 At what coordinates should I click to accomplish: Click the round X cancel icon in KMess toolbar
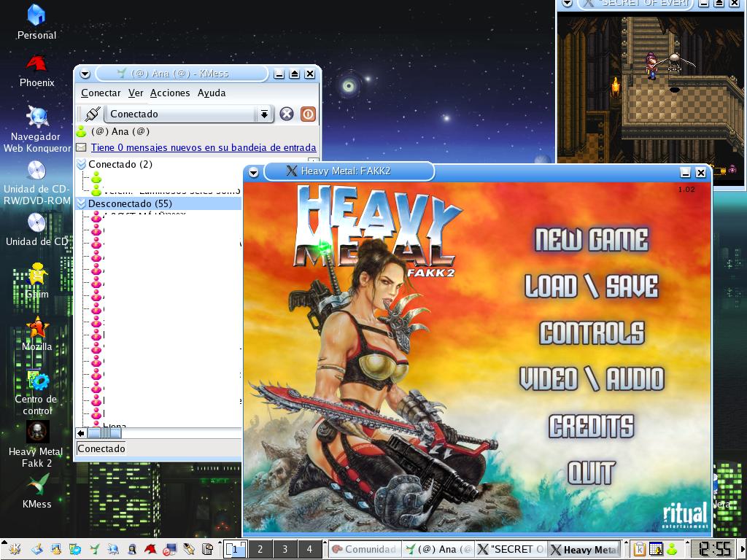pyautogui.click(x=286, y=114)
